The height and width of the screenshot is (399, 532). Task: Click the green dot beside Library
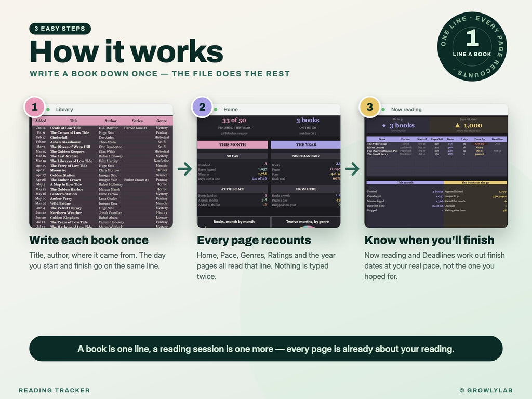pyautogui.click(x=48, y=109)
